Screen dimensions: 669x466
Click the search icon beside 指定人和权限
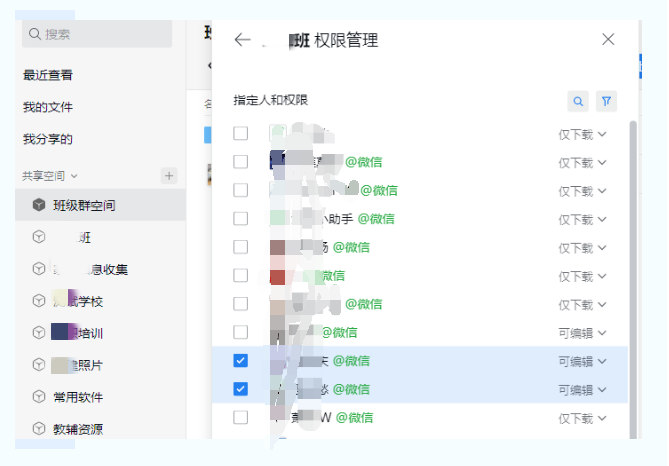tap(578, 101)
